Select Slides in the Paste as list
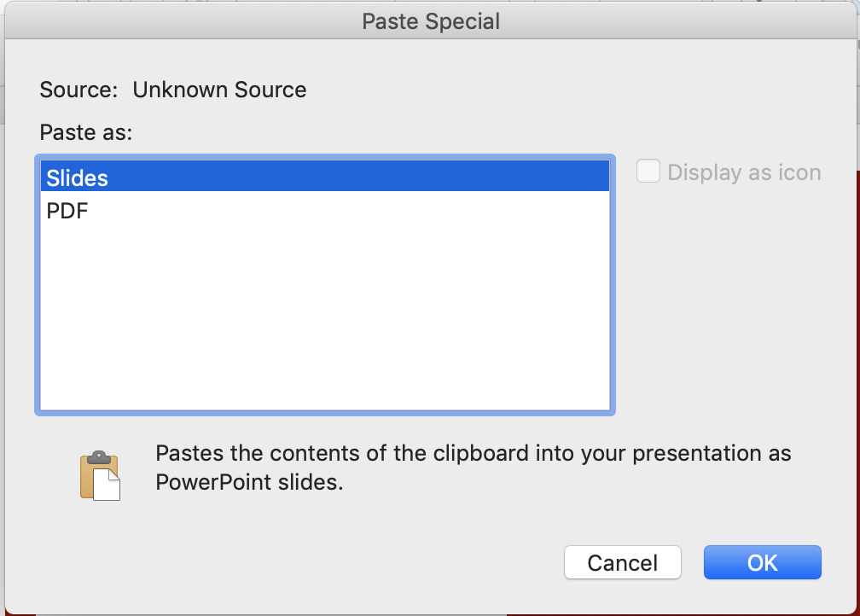The height and width of the screenshot is (616, 860). click(x=78, y=177)
